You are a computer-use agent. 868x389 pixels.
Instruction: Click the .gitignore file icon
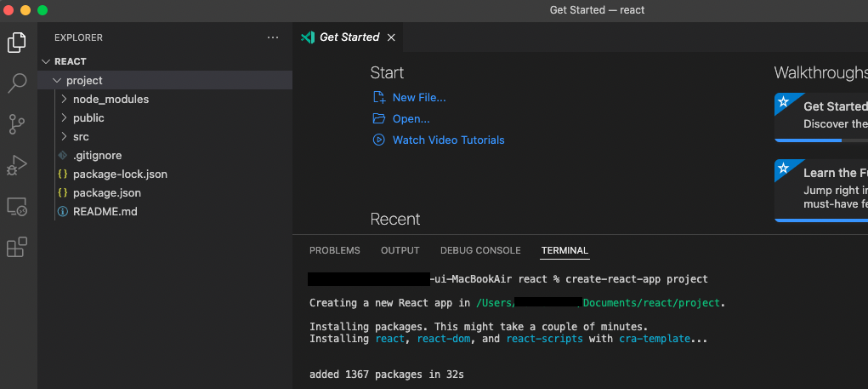(x=63, y=156)
